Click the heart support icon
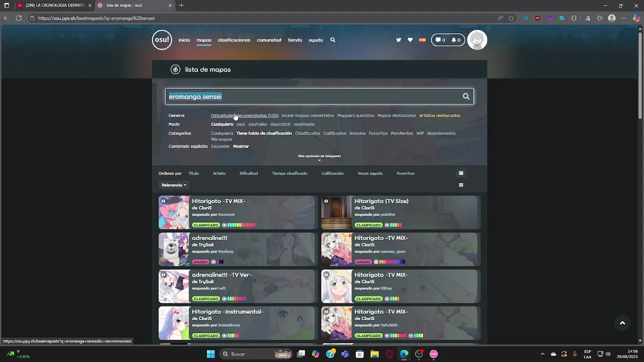This screenshot has height=362, width=644. click(410, 40)
